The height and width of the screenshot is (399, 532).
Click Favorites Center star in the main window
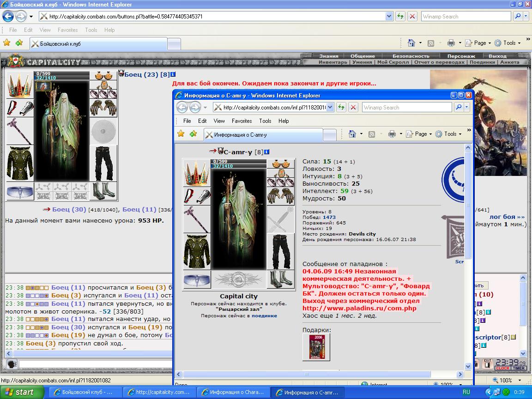coord(7,43)
